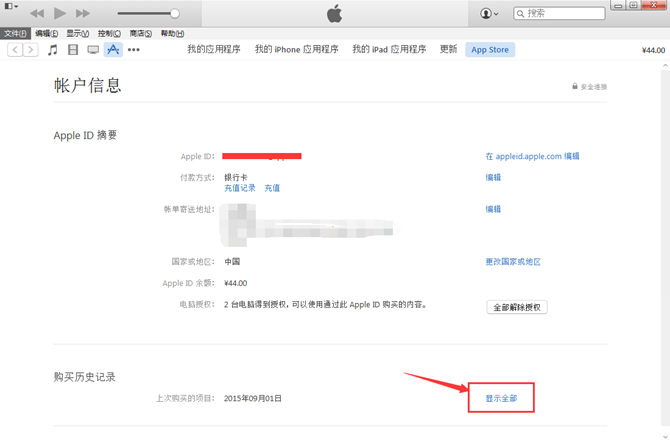Click the play button
This screenshot has width=670, height=442.
pyautogui.click(x=60, y=13)
